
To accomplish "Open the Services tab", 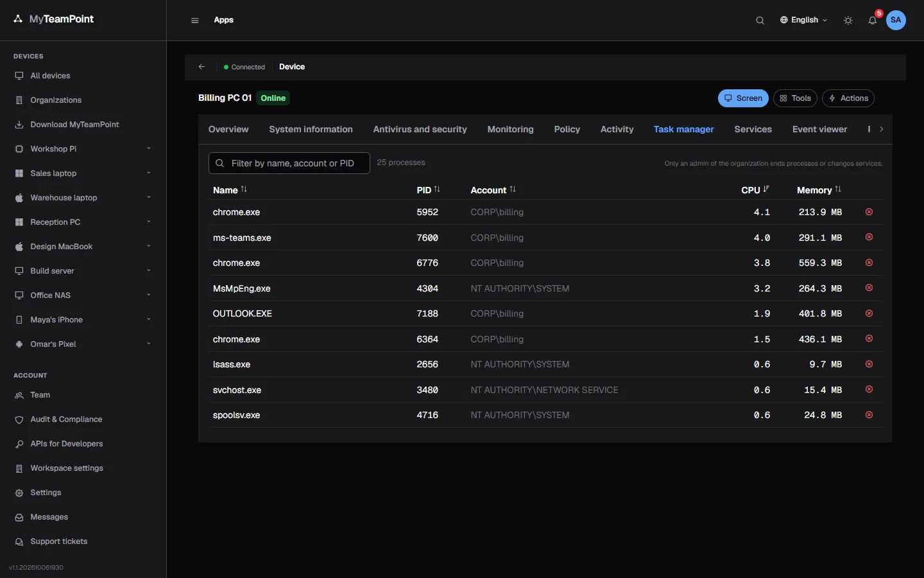I will (x=753, y=129).
